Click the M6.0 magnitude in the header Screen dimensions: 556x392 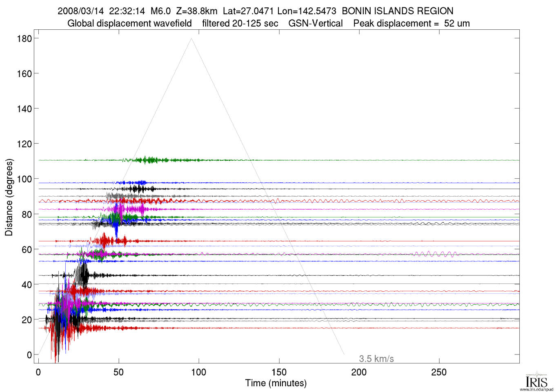coord(160,11)
